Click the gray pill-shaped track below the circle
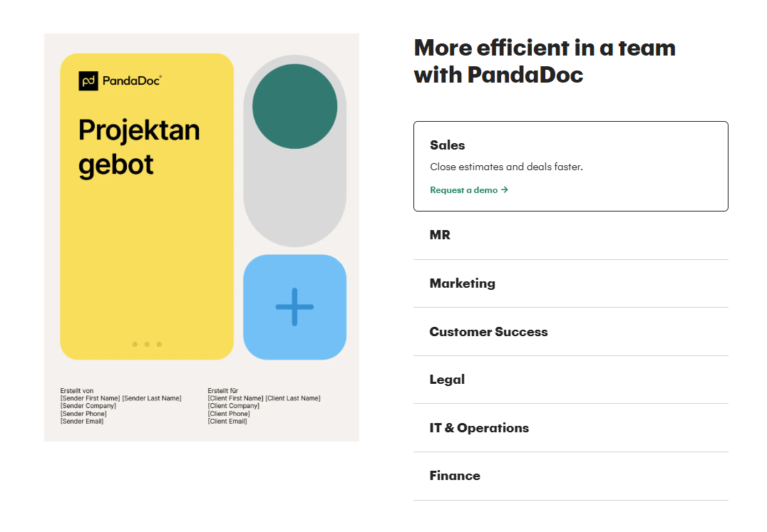The image size is (767, 532). tap(294, 199)
